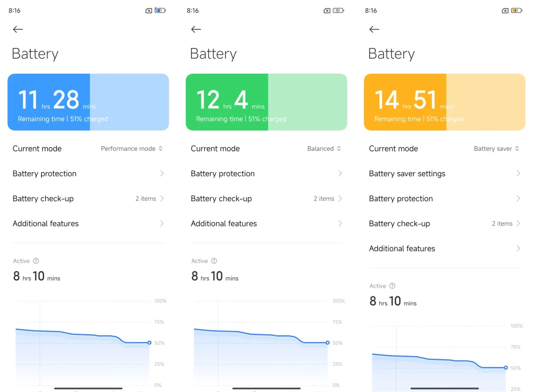Tap Battery title on Battery saver screen

(x=391, y=54)
